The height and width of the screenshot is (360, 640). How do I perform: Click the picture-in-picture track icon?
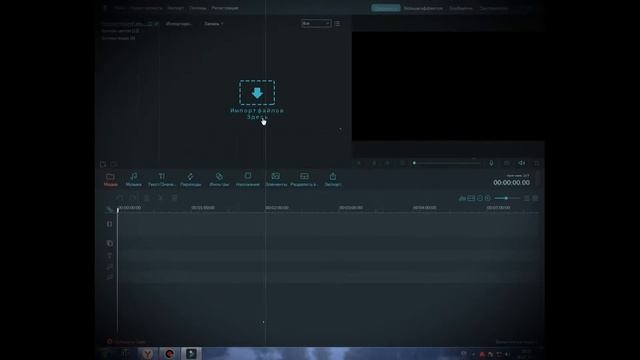pyautogui.click(x=109, y=243)
